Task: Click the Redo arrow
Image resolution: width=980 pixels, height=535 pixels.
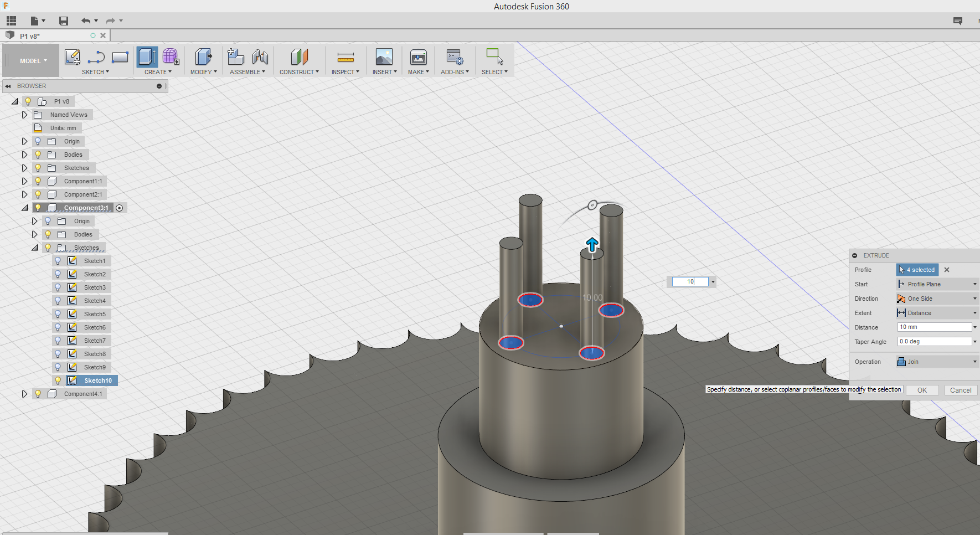Action: (111, 21)
